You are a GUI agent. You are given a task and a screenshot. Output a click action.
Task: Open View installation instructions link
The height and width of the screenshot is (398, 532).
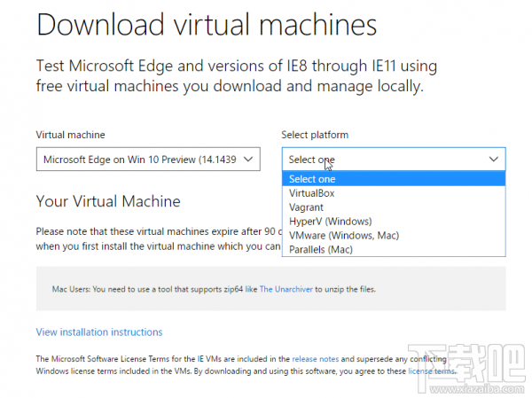click(x=99, y=332)
